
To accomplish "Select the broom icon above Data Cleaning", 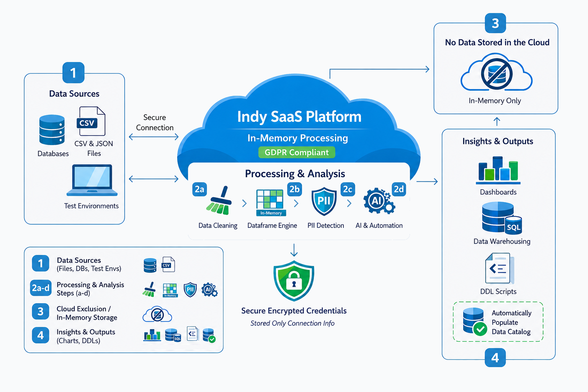I will click(220, 201).
